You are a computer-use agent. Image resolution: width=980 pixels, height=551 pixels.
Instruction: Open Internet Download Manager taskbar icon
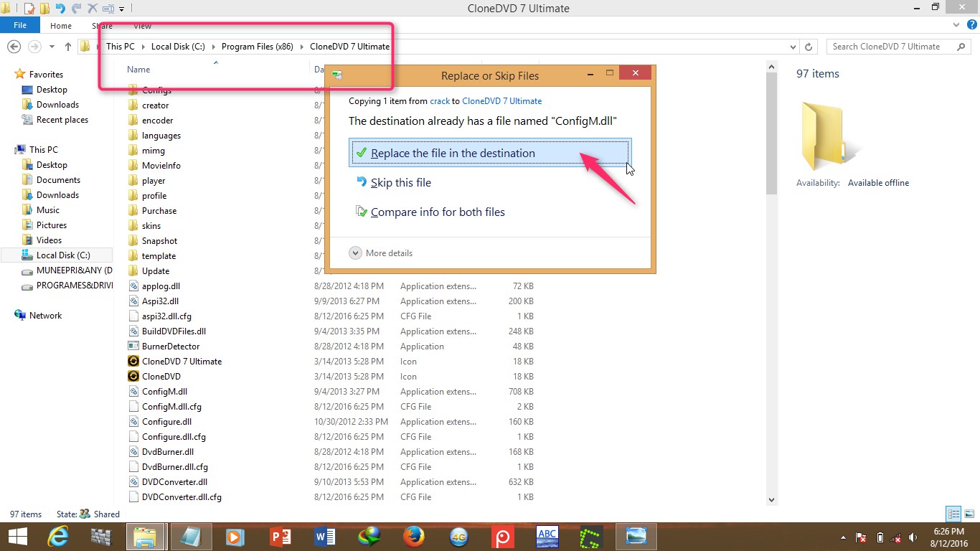point(369,536)
